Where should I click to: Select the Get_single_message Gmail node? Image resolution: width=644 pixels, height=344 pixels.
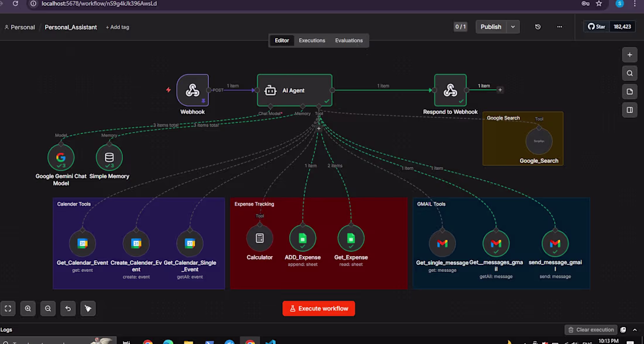pos(443,243)
